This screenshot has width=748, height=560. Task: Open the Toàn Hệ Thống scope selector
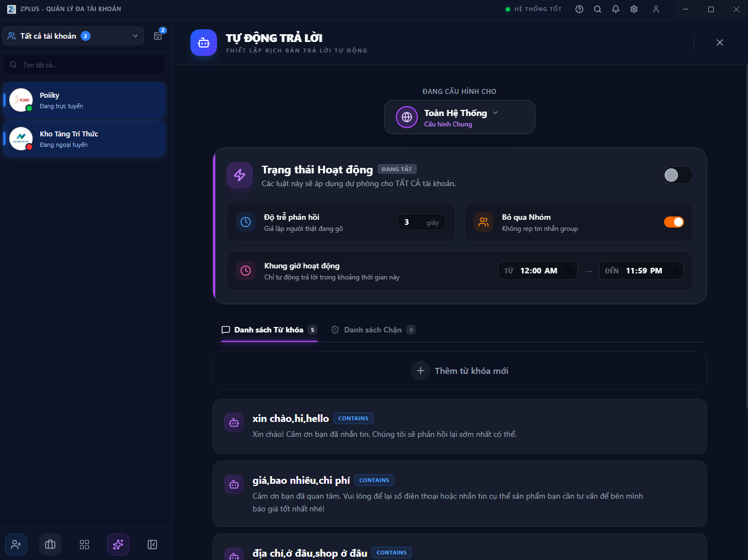click(459, 117)
